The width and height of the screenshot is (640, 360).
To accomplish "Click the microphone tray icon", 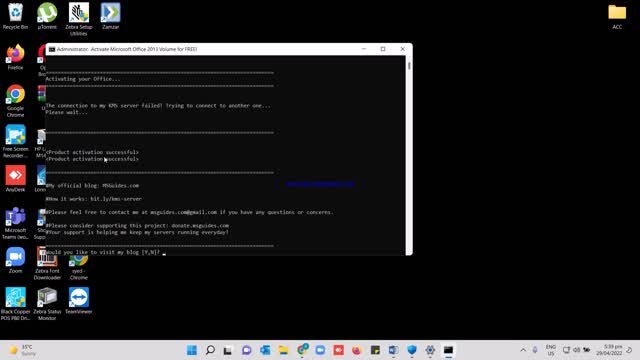I will coord(535,350).
